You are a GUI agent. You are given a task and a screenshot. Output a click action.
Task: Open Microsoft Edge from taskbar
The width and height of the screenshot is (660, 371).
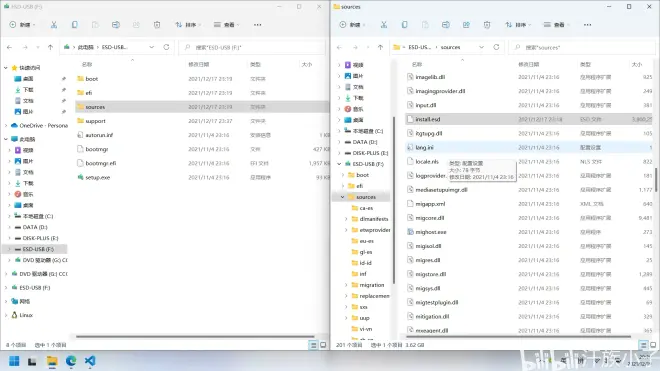pyautogui.click(x=71, y=361)
